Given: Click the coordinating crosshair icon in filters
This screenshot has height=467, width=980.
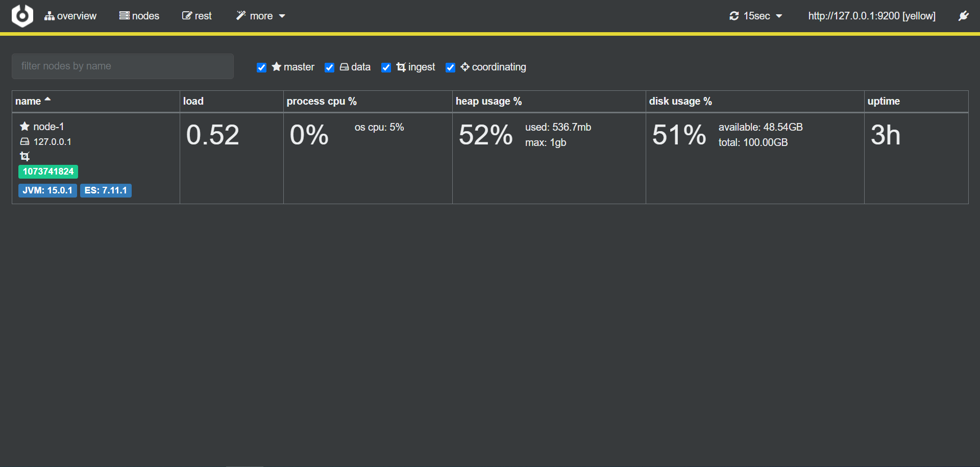Looking at the screenshot, I should [464, 67].
